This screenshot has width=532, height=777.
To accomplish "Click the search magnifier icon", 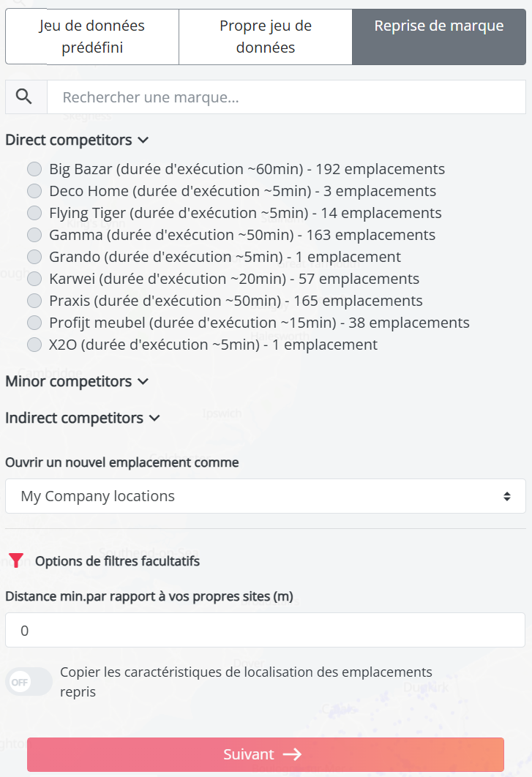I will [24, 97].
